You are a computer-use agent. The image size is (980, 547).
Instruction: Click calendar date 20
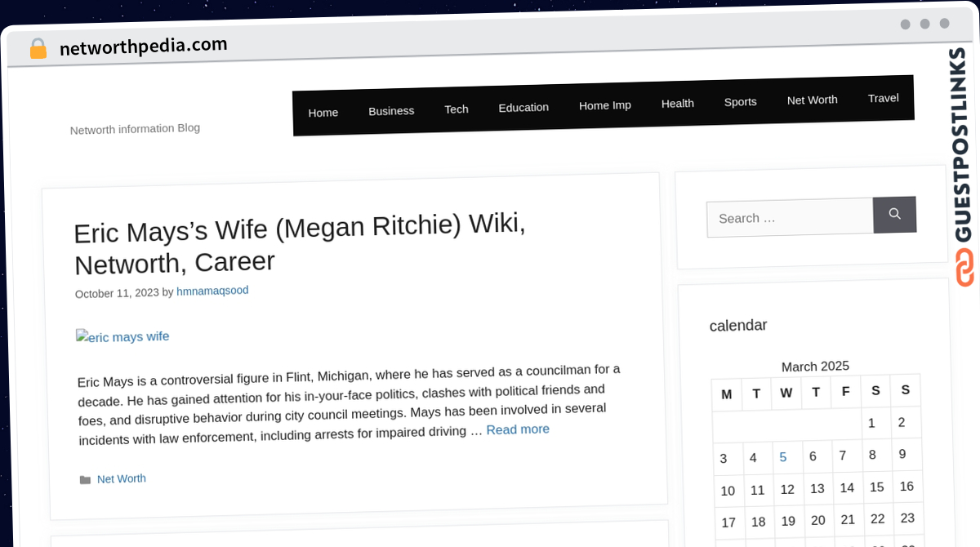pyautogui.click(x=818, y=521)
